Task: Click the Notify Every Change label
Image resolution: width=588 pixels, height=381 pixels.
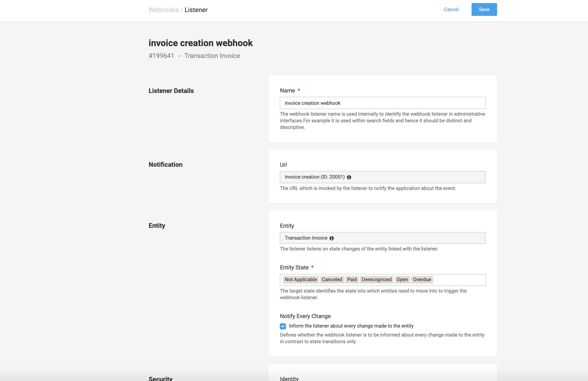Action: pos(305,316)
